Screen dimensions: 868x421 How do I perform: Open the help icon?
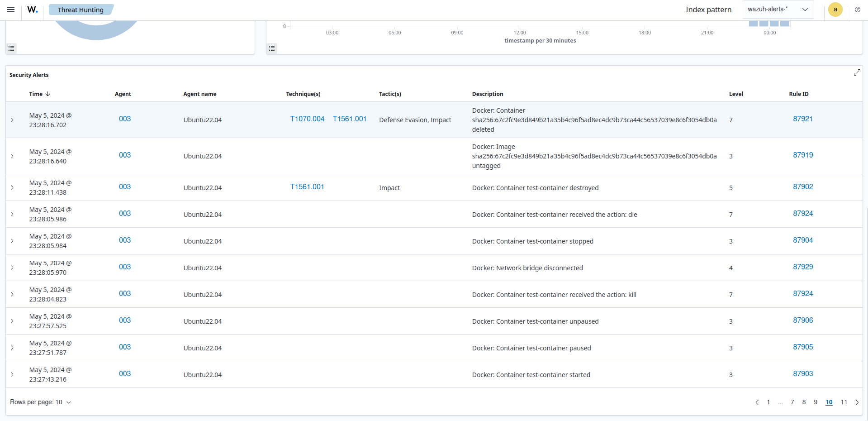click(x=858, y=10)
